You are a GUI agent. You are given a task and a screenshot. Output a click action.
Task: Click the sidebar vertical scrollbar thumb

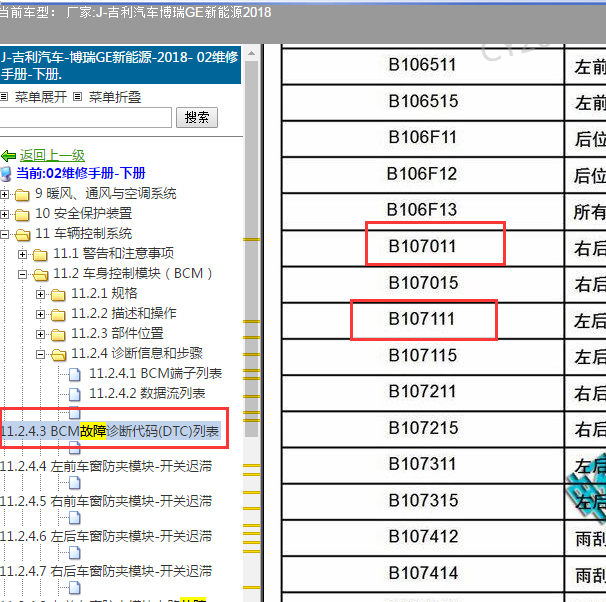pyautogui.click(x=251, y=249)
